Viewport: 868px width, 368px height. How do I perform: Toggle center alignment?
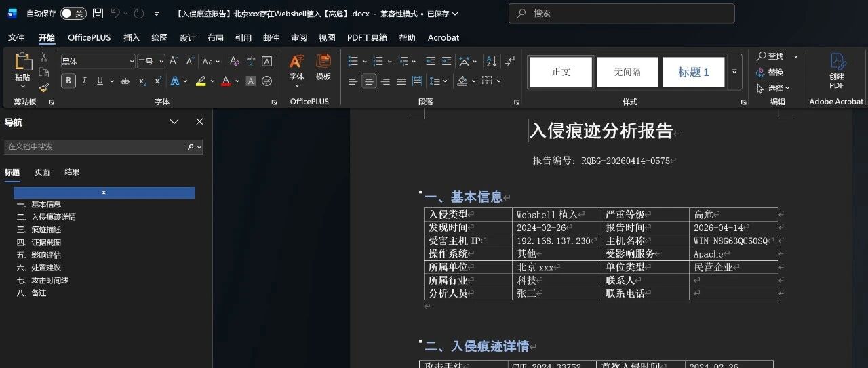click(x=369, y=81)
